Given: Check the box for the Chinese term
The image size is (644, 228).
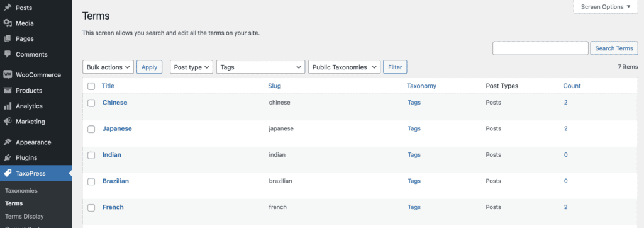Looking at the screenshot, I should 91,103.
